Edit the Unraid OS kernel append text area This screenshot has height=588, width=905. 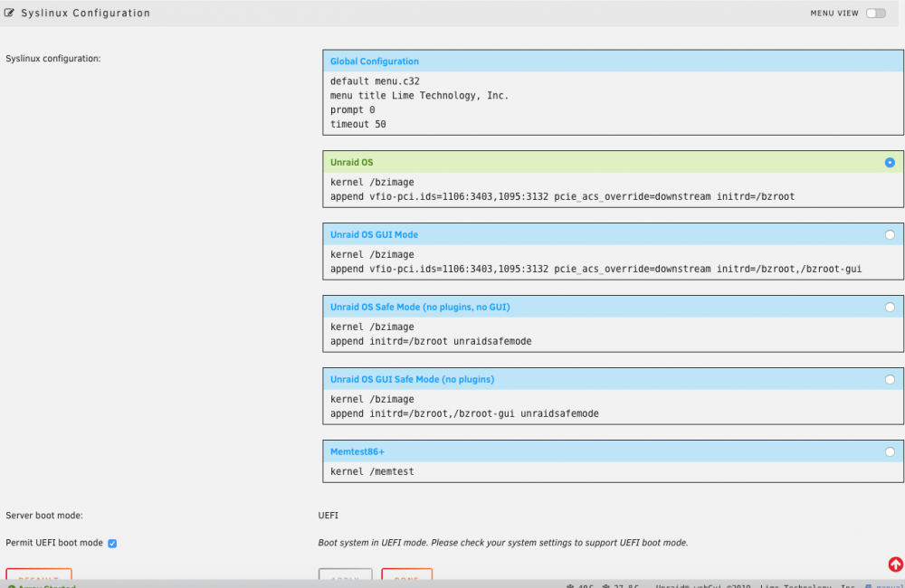coord(613,189)
